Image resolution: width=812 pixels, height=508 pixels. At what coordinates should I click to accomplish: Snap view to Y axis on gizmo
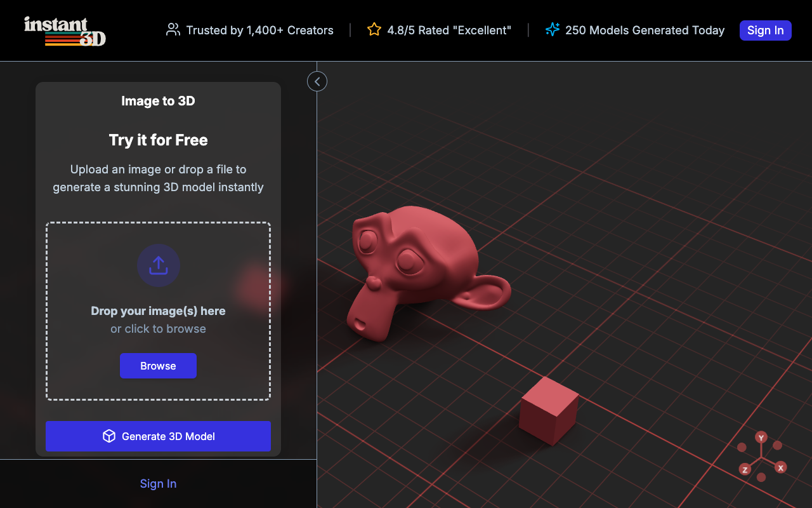point(761,438)
